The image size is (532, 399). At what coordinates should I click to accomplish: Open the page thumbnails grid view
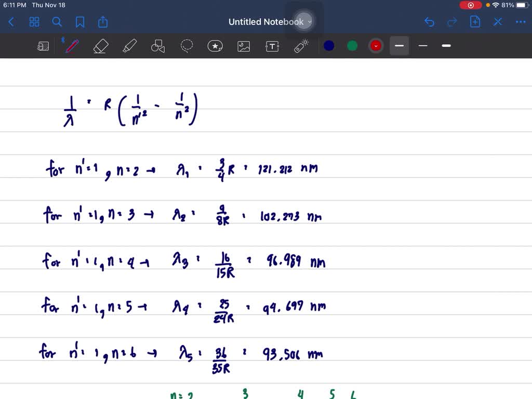point(34,22)
